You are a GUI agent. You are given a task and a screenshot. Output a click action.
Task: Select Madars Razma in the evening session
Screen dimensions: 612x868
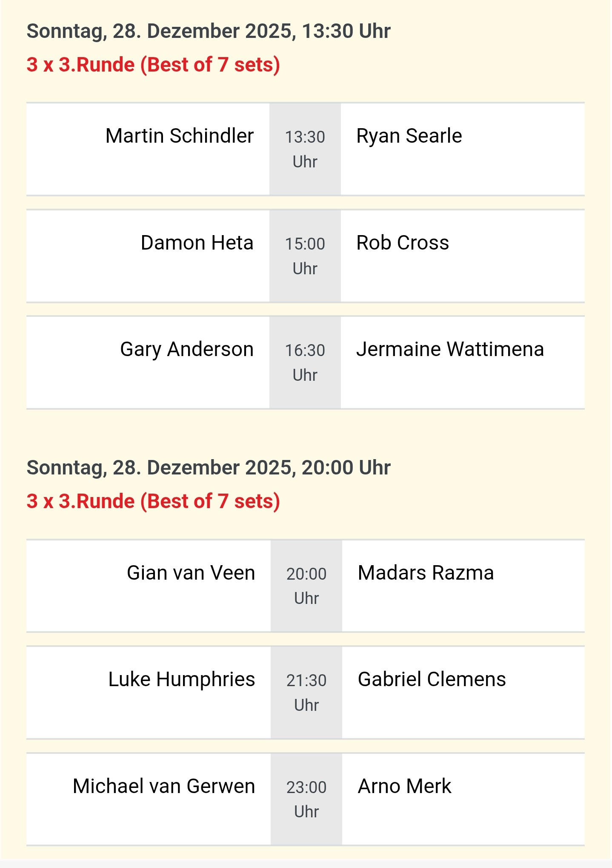point(426,573)
